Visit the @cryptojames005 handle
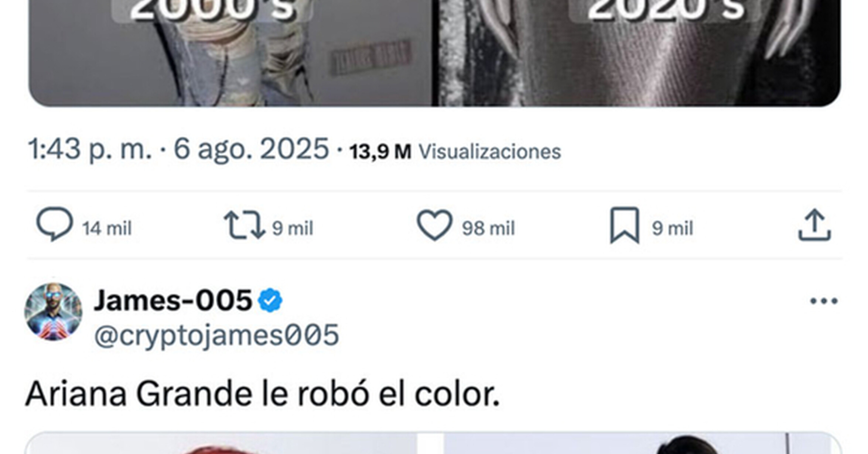868x454 pixels. pyautogui.click(x=216, y=335)
